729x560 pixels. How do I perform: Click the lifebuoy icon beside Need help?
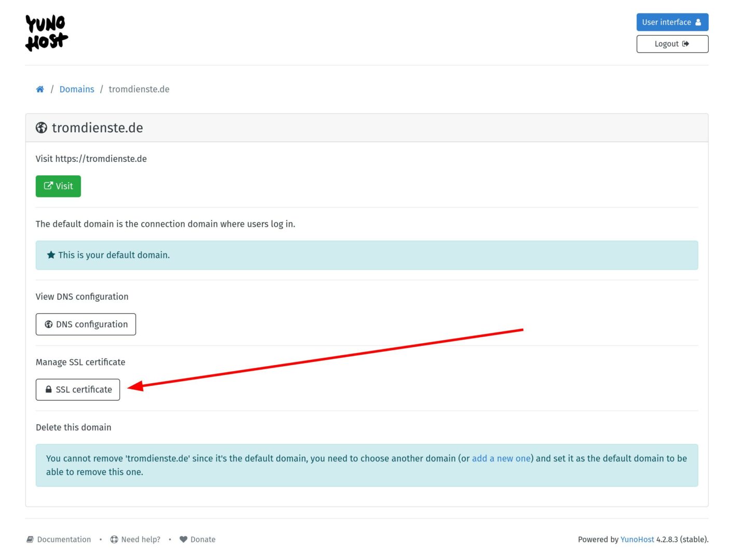114,539
